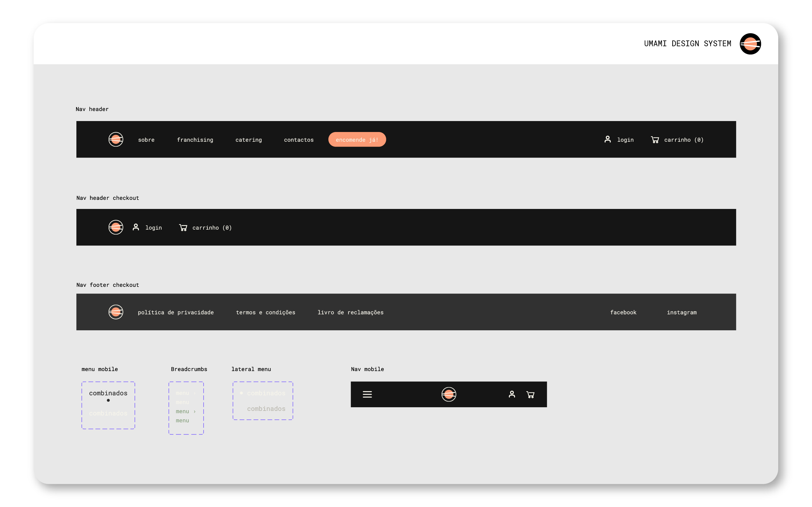Open the 'catering' nav item
The image size is (812, 507).
pyautogui.click(x=248, y=140)
